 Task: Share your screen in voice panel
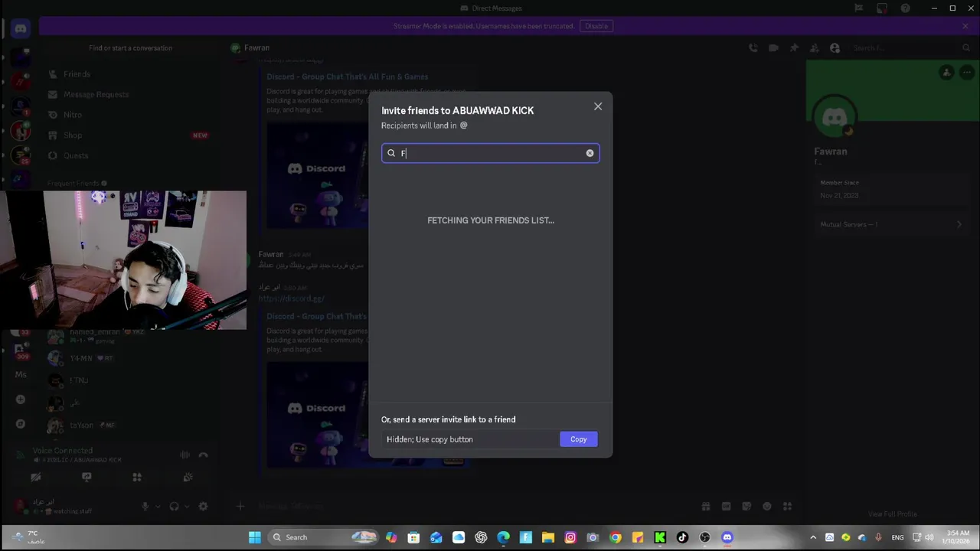click(x=87, y=477)
